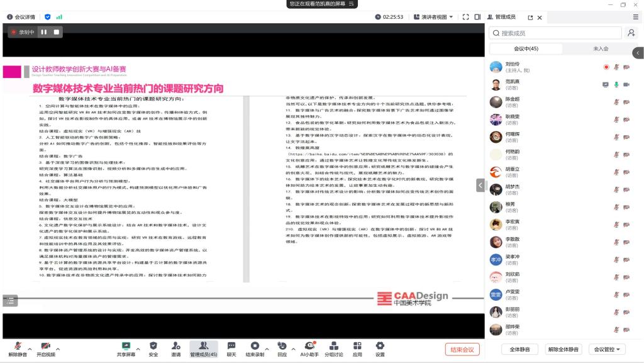The width and height of the screenshot is (644, 363).
Task: Pause the recording with pause button
Action: (x=44, y=31)
